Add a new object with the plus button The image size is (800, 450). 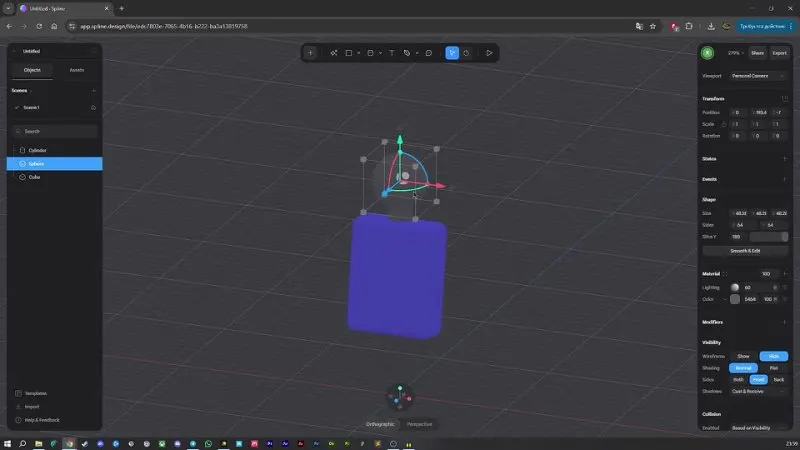click(310, 53)
